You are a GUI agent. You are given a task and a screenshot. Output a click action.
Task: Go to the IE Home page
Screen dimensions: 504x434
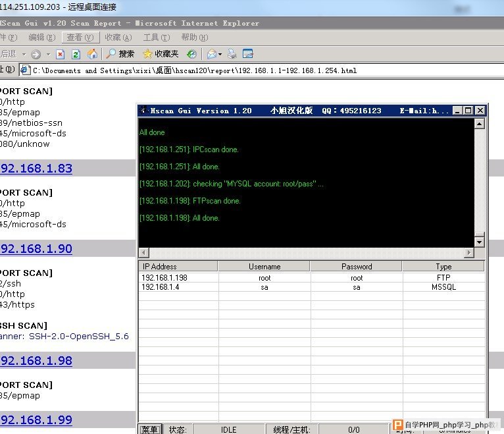[92, 54]
